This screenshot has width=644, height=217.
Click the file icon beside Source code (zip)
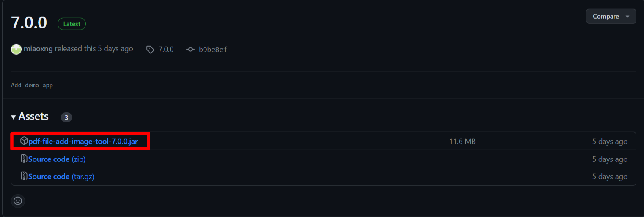(24, 159)
